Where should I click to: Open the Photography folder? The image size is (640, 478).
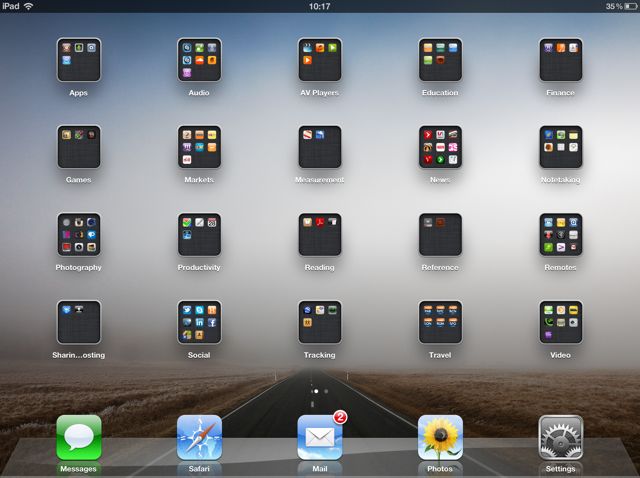pyautogui.click(x=79, y=235)
